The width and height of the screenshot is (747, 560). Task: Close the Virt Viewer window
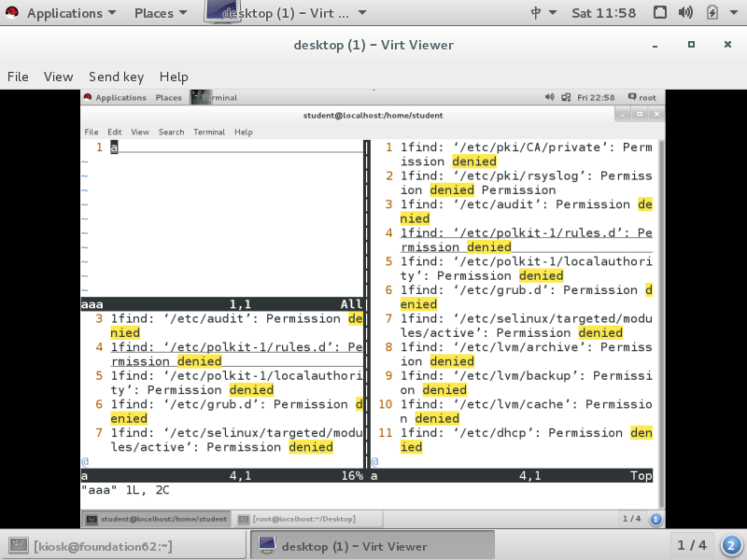pos(727,44)
